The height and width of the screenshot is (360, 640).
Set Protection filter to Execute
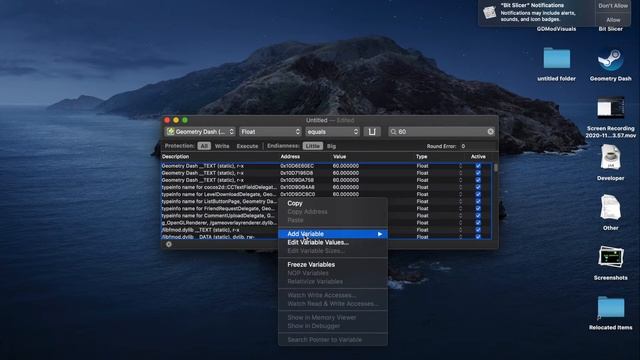point(247,146)
